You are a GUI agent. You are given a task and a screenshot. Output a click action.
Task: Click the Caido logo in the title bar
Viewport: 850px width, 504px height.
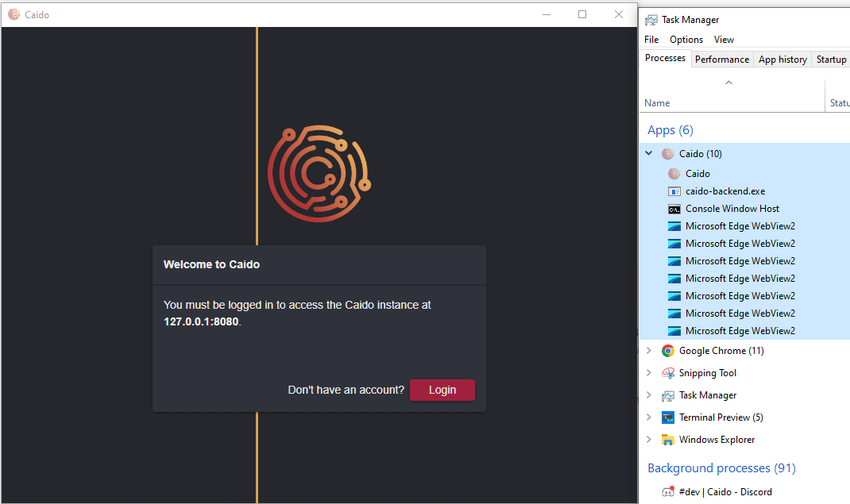(14, 14)
